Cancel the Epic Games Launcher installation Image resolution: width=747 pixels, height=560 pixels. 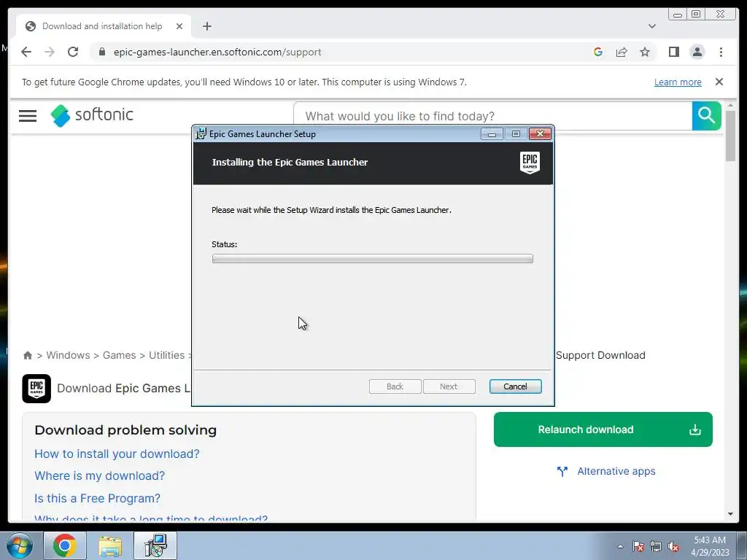[x=516, y=386]
